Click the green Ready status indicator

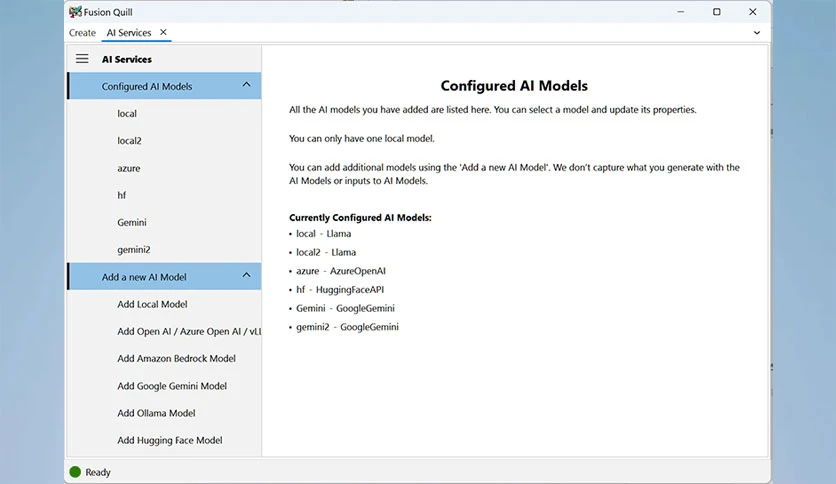(x=75, y=472)
